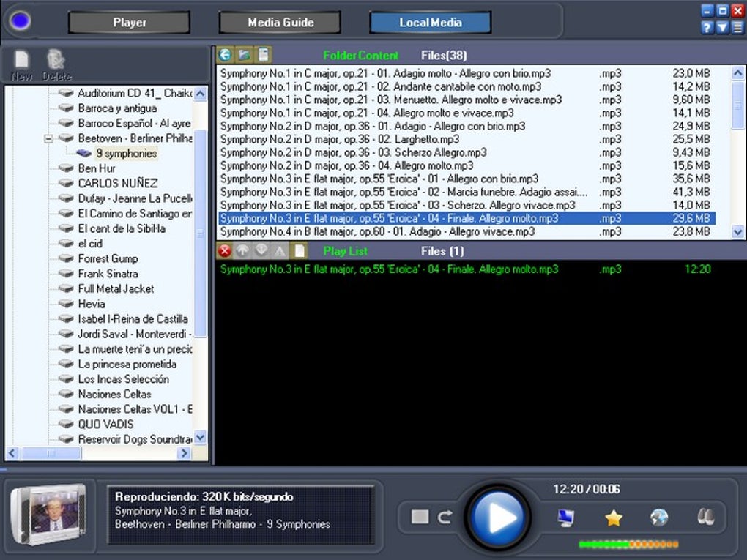Image resolution: width=747 pixels, height=560 pixels.
Task: Click the right arrow of the tree horizontal scrollbar
Action: [x=184, y=453]
